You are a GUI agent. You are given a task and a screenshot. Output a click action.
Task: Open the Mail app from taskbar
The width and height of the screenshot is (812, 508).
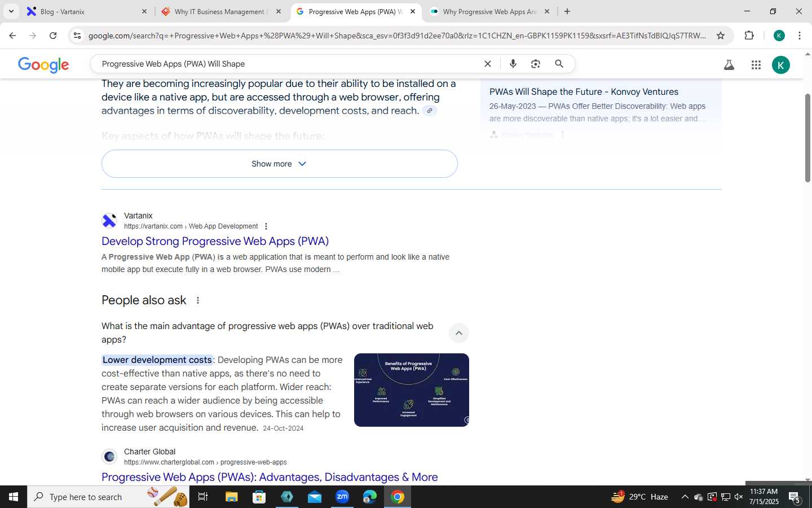tap(315, 497)
